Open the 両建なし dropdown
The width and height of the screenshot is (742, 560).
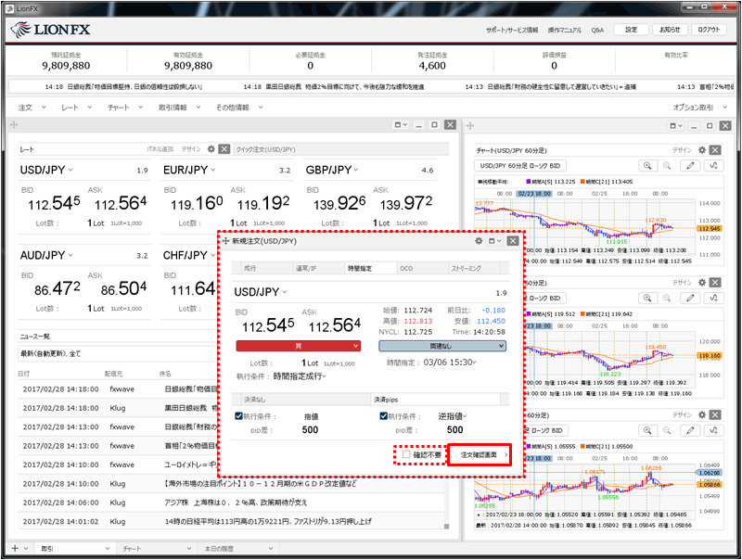(442, 346)
